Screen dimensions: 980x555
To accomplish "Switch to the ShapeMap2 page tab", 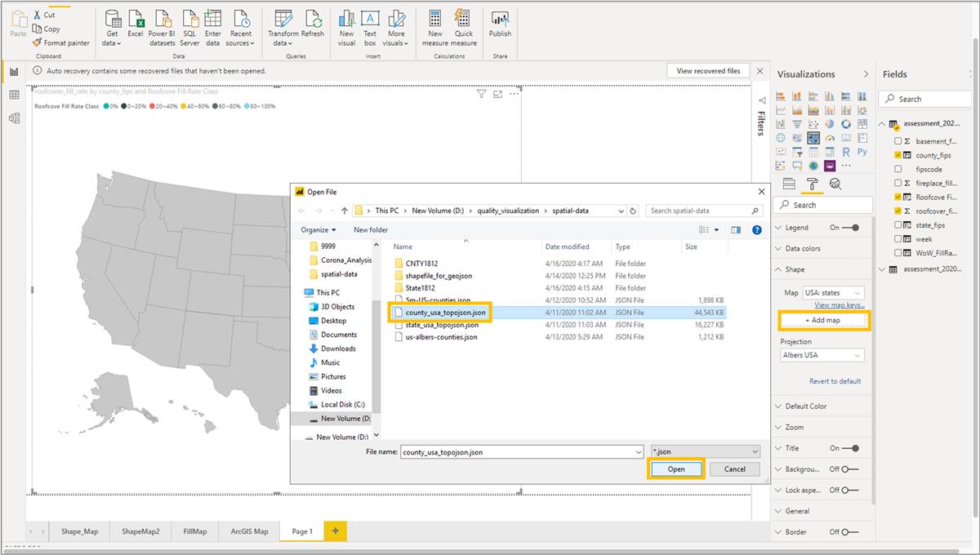I will [140, 531].
